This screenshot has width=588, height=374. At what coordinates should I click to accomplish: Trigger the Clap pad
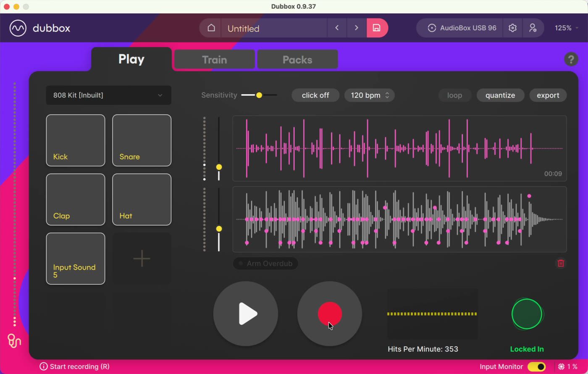(x=76, y=200)
